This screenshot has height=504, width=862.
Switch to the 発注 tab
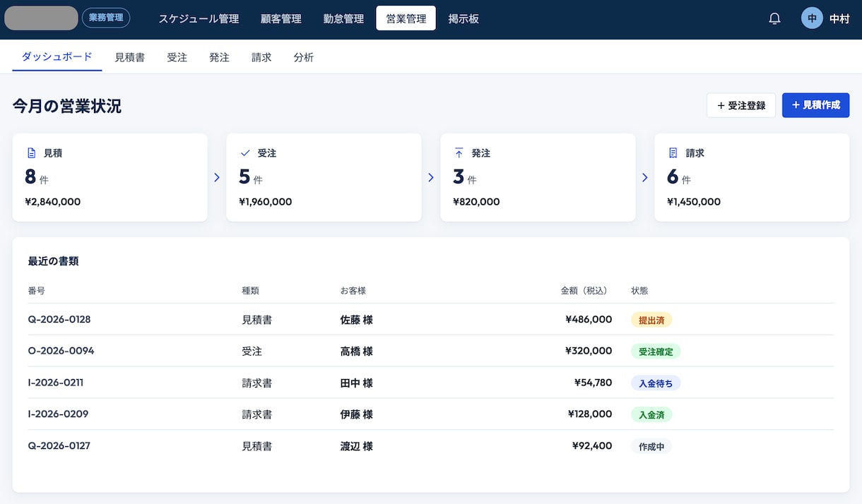(220, 58)
